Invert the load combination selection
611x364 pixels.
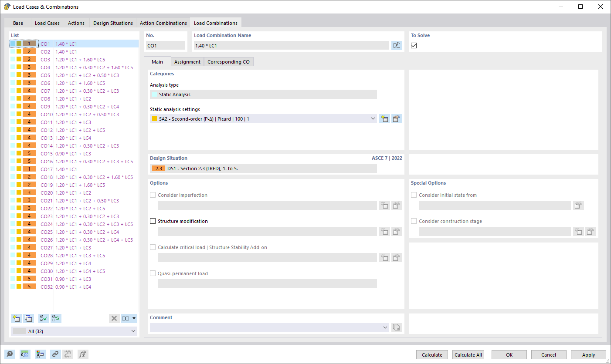[56, 318]
